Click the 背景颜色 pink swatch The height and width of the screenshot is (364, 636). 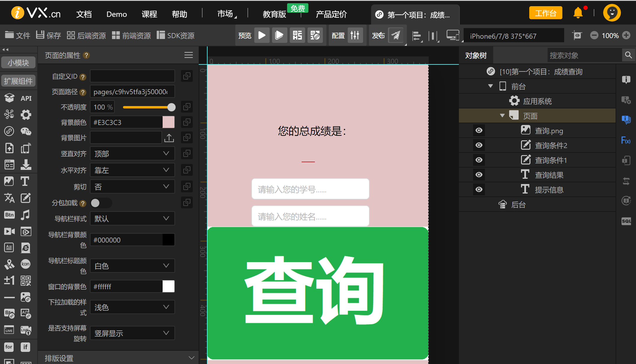pos(169,122)
